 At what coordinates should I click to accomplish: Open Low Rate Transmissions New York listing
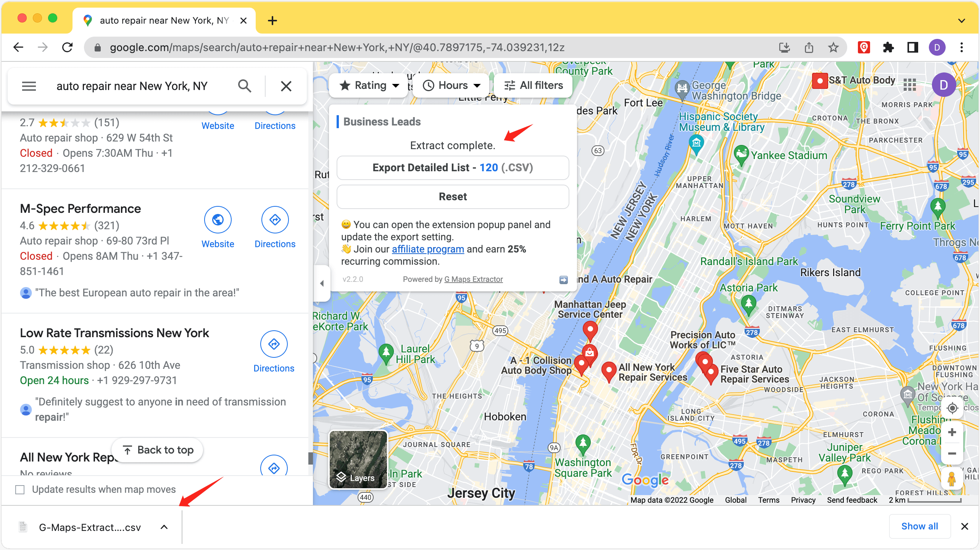(114, 333)
